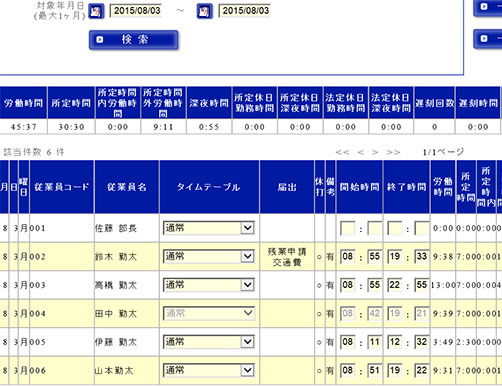Expand timetable dropdown for 伊藤 勤太
Viewport: 502px width, 386px height.
pyautogui.click(x=209, y=342)
